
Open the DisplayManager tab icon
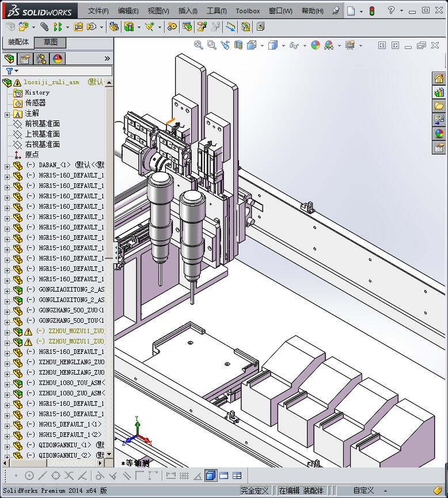click(58, 59)
